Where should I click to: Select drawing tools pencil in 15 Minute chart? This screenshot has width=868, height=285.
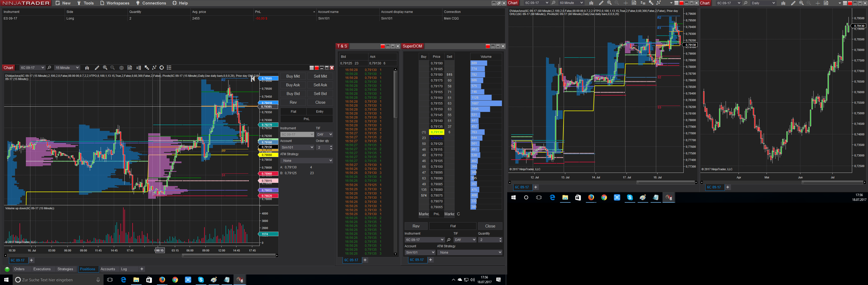[97, 68]
